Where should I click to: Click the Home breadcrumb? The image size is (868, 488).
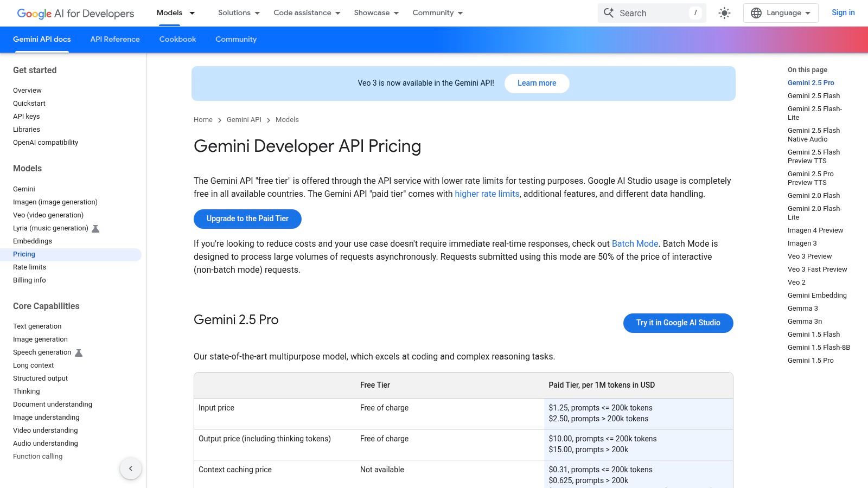click(203, 120)
